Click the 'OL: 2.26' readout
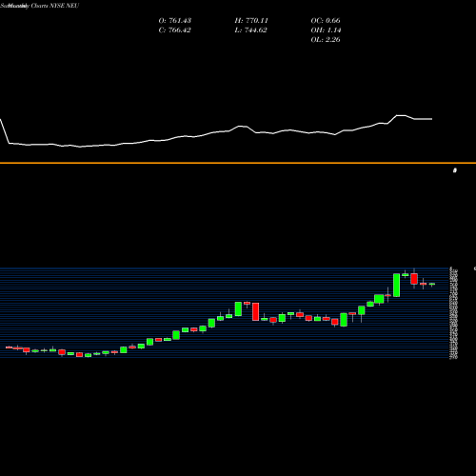The height and width of the screenshot is (476, 476). (326, 40)
